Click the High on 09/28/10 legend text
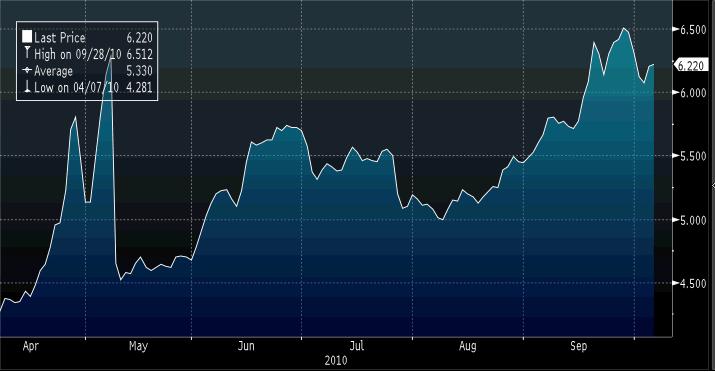715x372 pixels. 78,54
